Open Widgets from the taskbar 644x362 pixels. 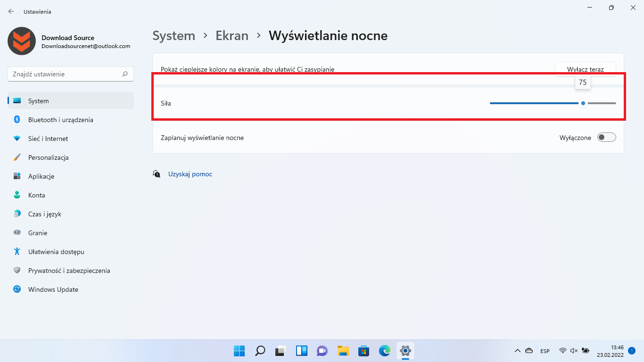point(302,351)
